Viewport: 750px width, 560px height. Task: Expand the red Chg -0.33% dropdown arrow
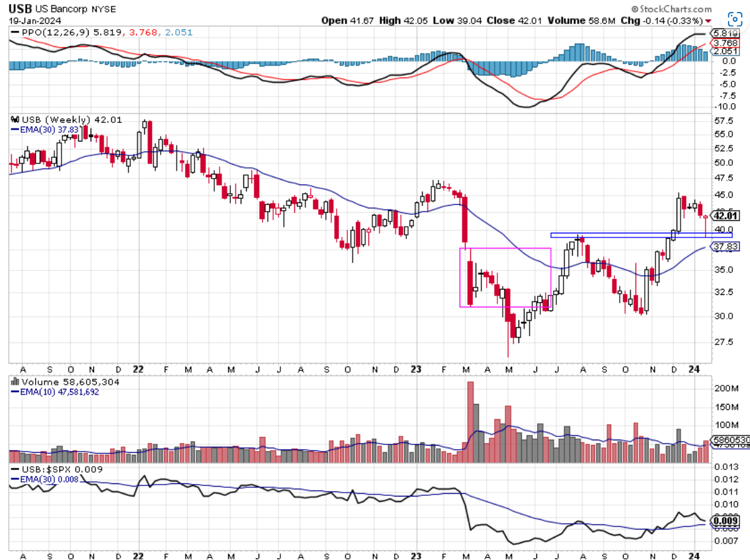pyautogui.click(x=709, y=20)
